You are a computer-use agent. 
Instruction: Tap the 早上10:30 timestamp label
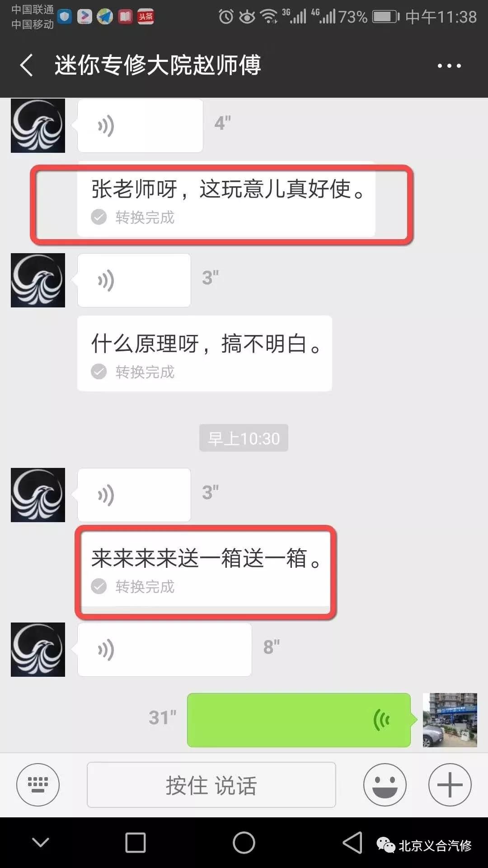click(x=244, y=438)
